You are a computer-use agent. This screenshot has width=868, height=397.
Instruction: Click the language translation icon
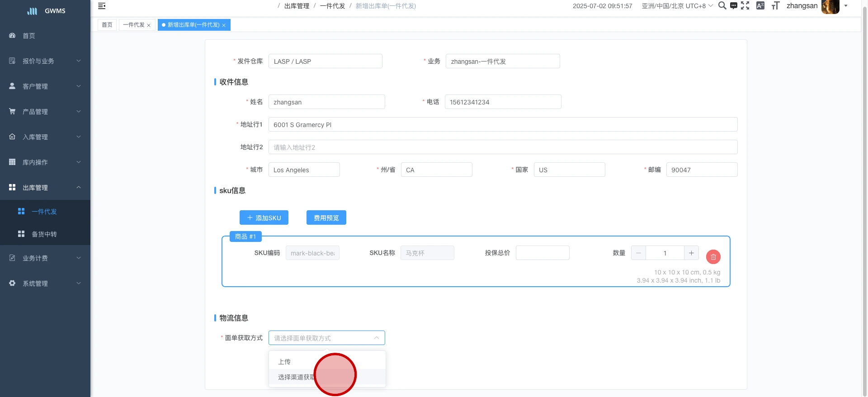click(x=760, y=6)
